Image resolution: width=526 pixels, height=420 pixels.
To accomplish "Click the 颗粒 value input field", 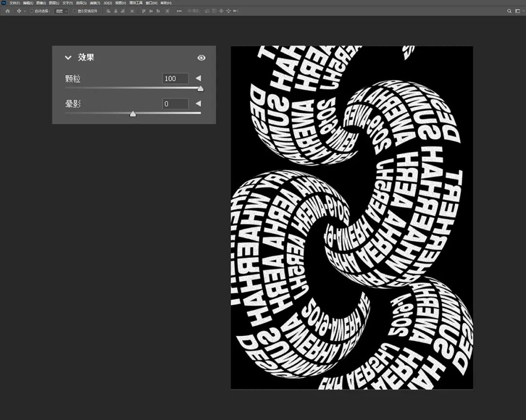I will point(175,78).
